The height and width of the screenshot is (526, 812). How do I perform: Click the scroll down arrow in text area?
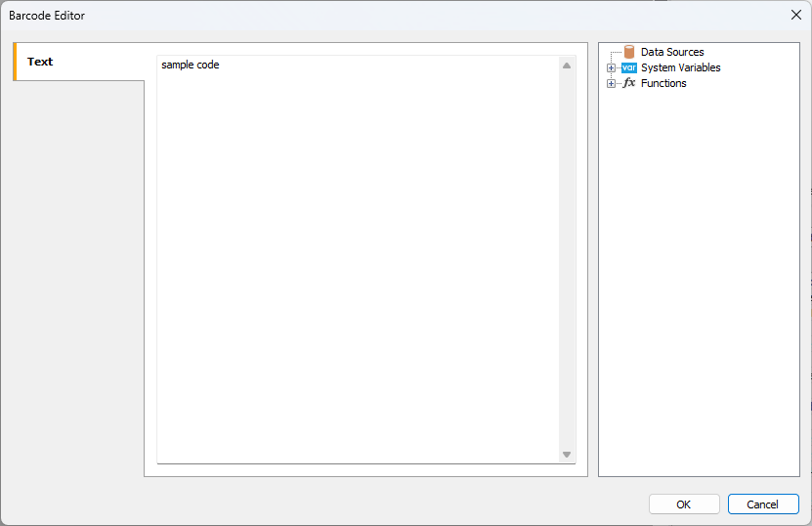pos(567,455)
